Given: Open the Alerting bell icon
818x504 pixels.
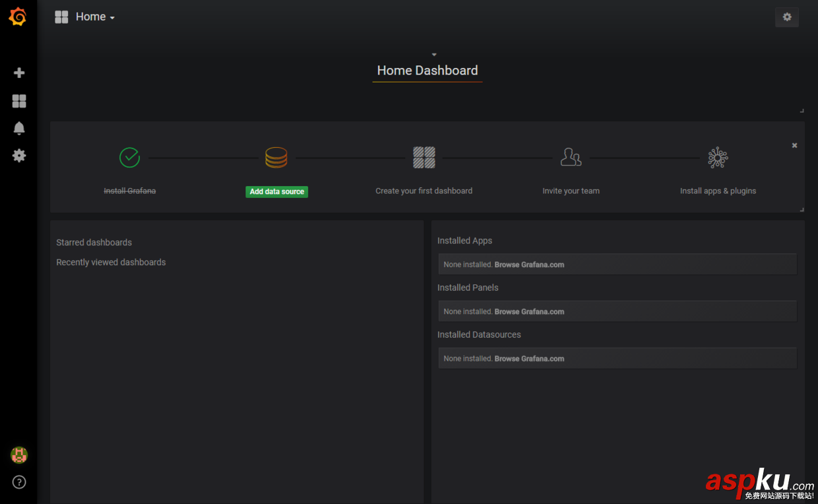Looking at the screenshot, I should pos(19,128).
